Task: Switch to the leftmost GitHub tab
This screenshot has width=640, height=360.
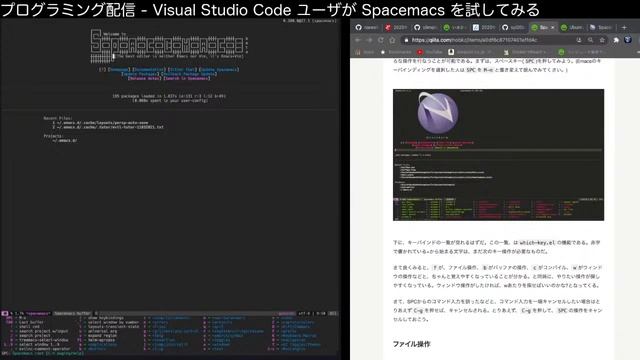Action: [367, 27]
